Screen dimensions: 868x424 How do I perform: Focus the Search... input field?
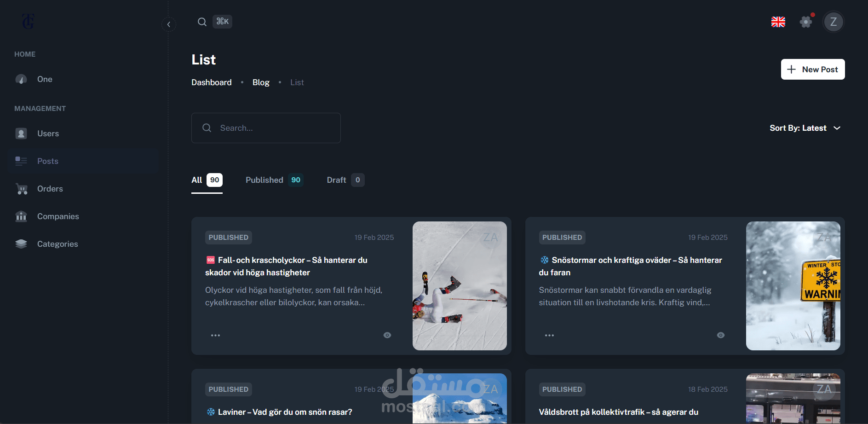(266, 128)
